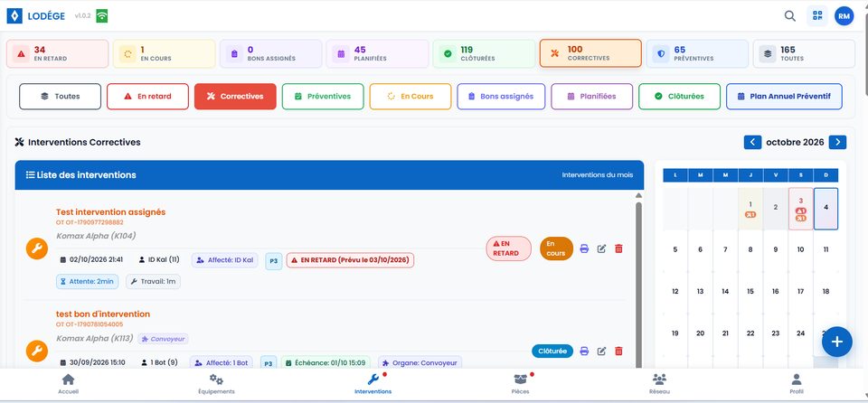This screenshot has width=868, height=403.
Task: Select the Bons assignés filter tab
Action: pyautogui.click(x=501, y=97)
